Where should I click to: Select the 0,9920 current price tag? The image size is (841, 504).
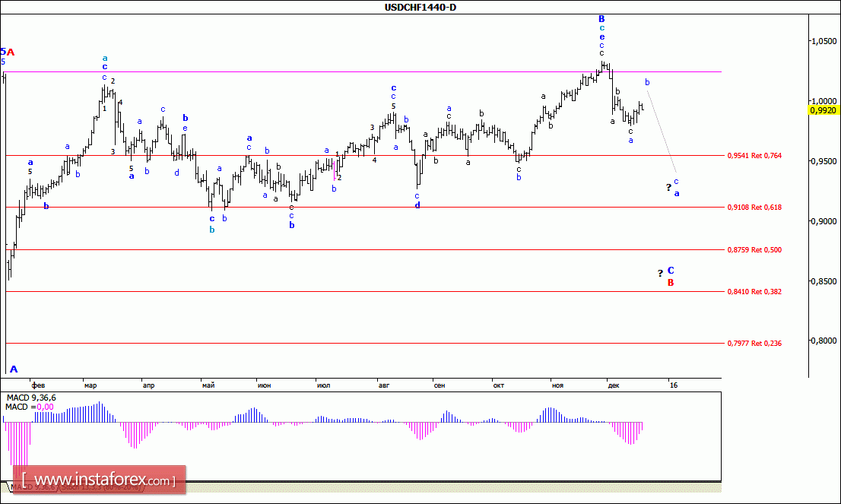point(823,110)
